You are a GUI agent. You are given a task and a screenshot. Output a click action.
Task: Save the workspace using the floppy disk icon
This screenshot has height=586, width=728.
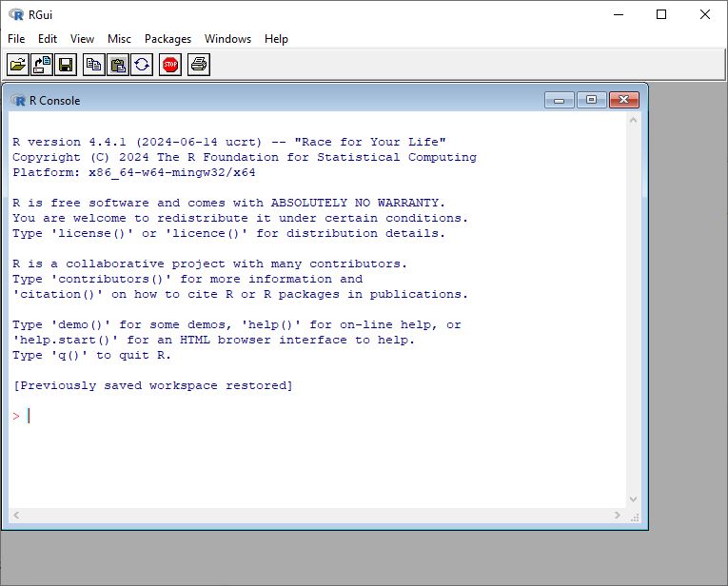66,65
